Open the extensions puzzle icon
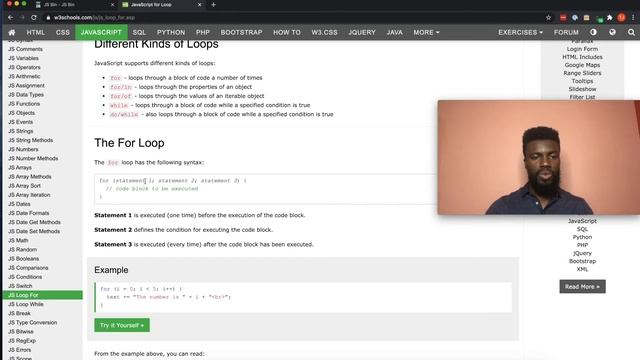 point(609,18)
